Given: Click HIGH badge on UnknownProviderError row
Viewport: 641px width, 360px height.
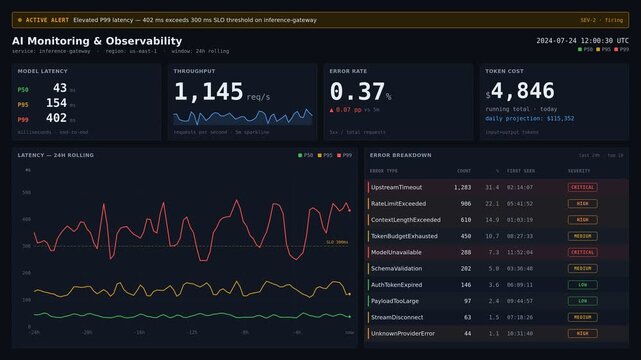Looking at the screenshot, I should tap(583, 333).
